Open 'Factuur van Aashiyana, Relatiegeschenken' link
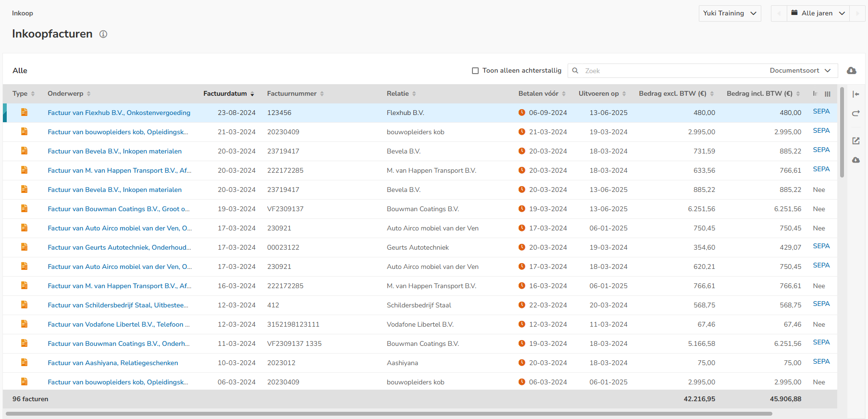This screenshot has height=419, width=868. (113, 363)
